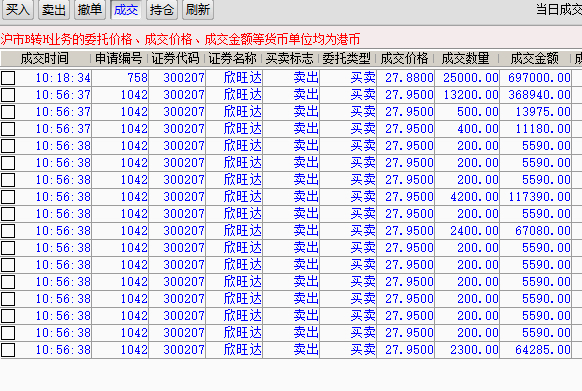This screenshot has height=391, width=582.
Task: Sort by the 成交价格 column header
Action: [x=405, y=58]
